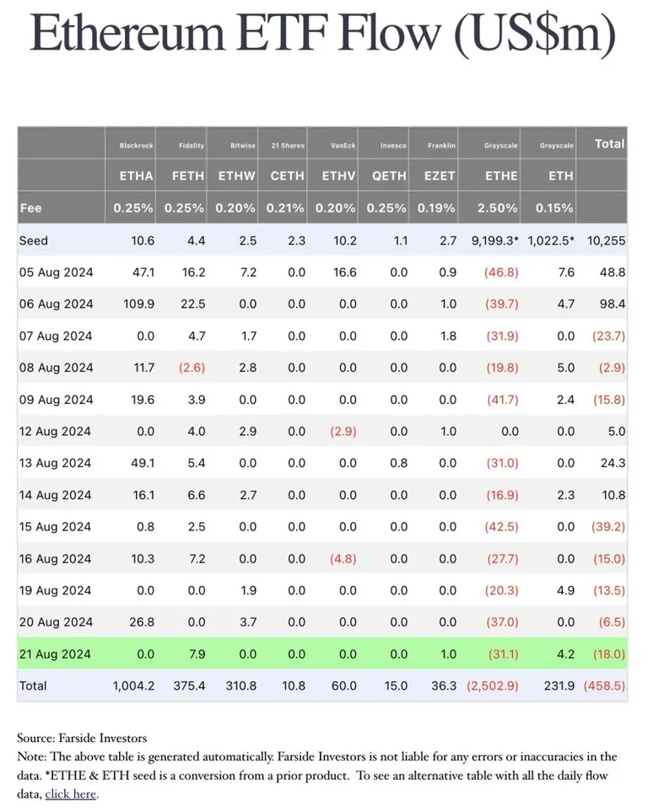Click the 'click here' link in note
Image resolution: width=648 pixels, height=812 pixels.
tap(71, 794)
